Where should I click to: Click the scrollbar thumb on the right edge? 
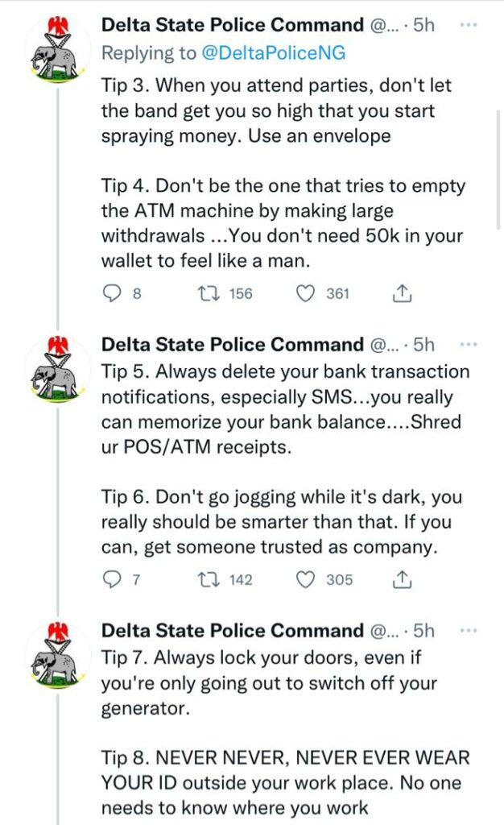(x=498, y=169)
